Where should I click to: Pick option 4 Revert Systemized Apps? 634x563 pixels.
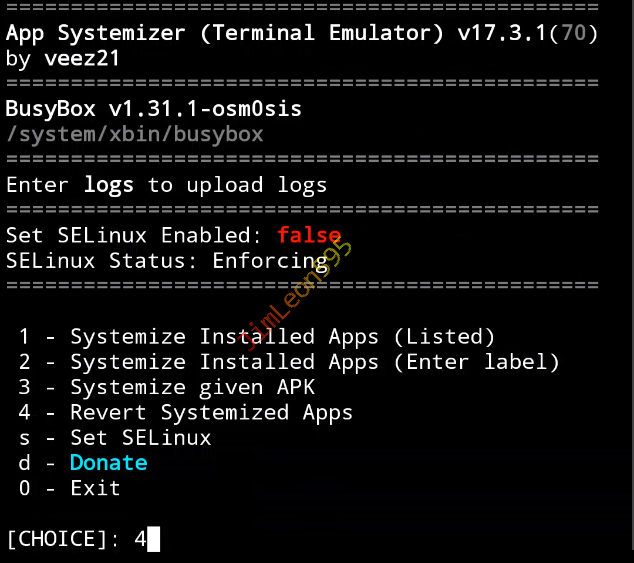(186, 412)
